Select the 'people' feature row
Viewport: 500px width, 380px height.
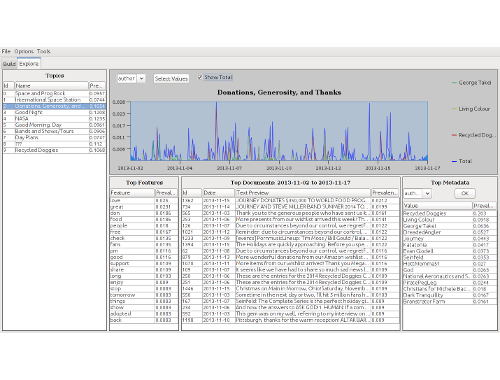coord(144,226)
